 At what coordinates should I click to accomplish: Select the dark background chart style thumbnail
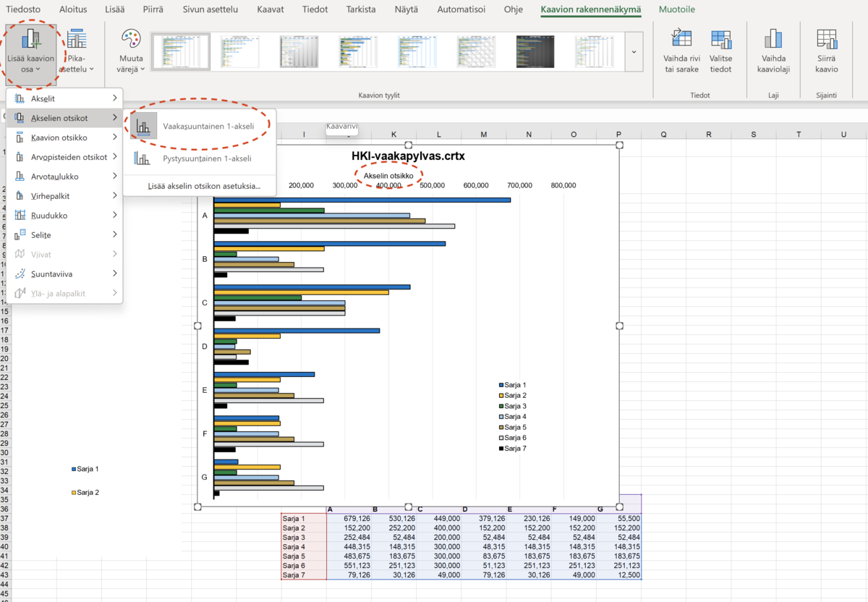coord(535,51)
